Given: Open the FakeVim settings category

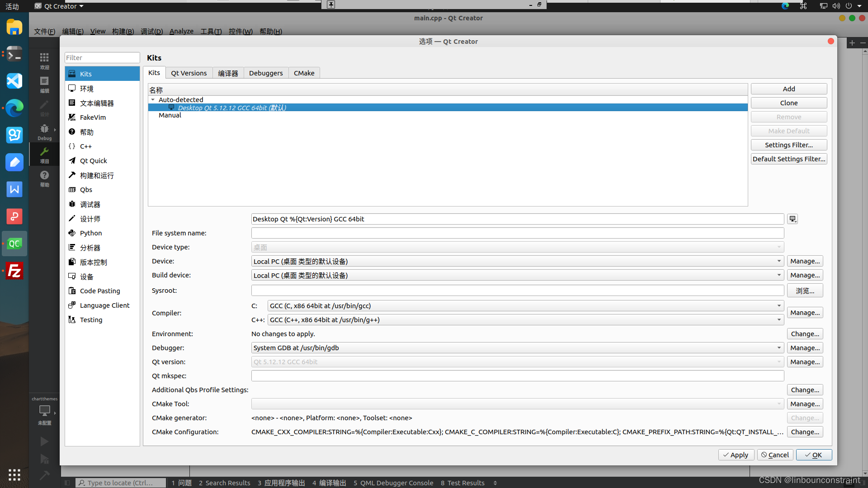Looking at the screenshot, I should click(93, 117).
